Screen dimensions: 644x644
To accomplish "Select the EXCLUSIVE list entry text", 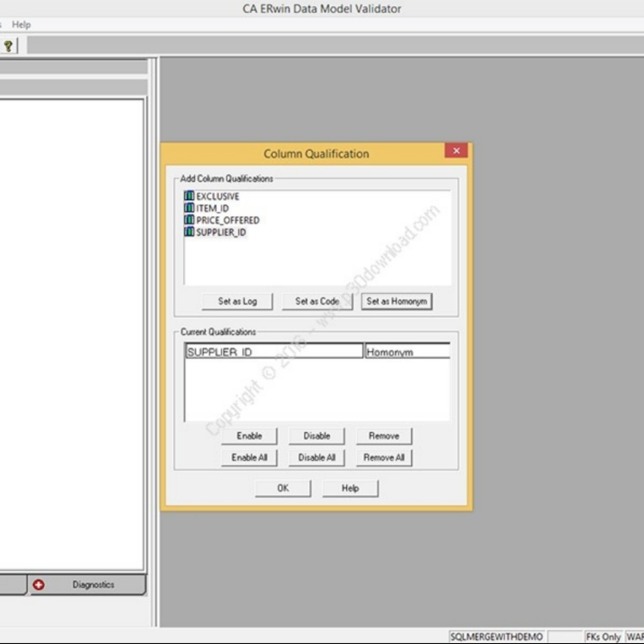I will 218,196.
